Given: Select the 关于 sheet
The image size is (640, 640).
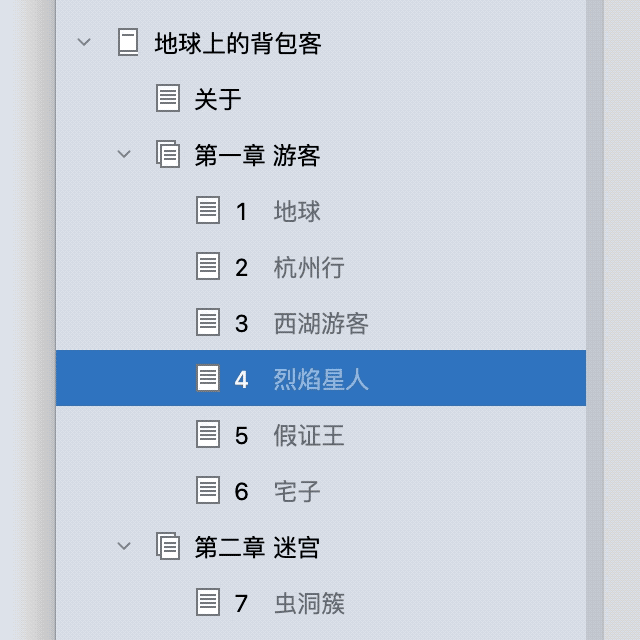Looking at the screenshot, I should click(321, 98).
